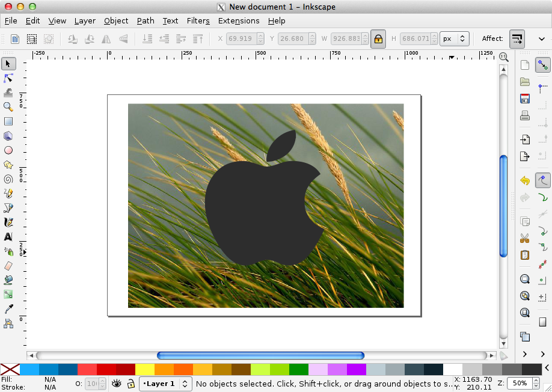
Task: Select the Ellipse tool
Action: click(8, 150)
